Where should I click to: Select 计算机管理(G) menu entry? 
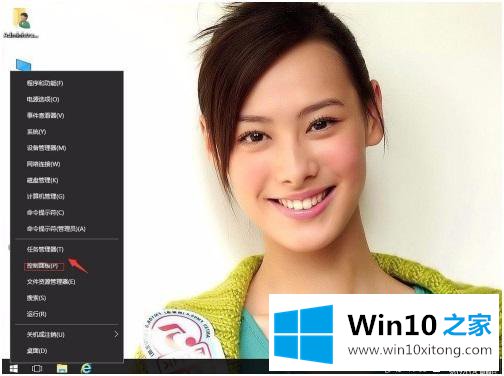[67, 196]
